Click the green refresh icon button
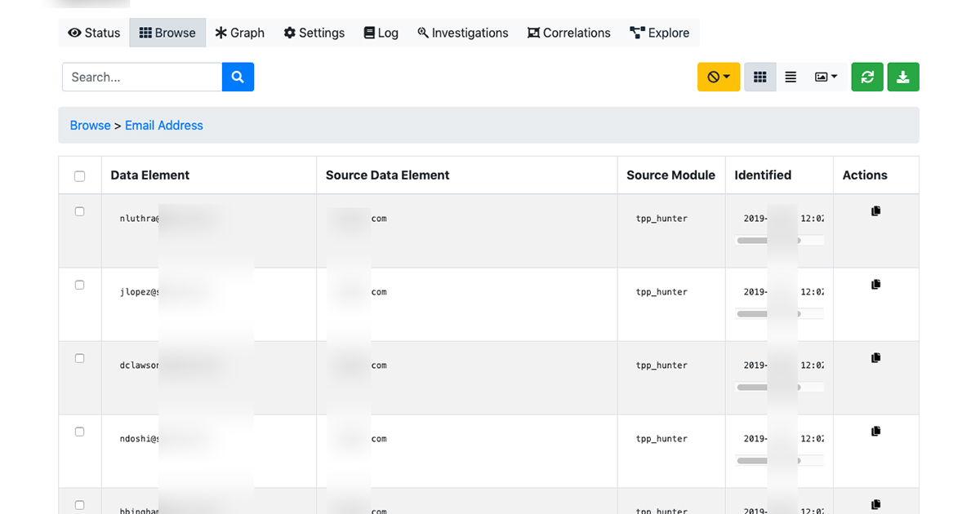Viewport: 980px width, 514px height. (x=867, y=77)
